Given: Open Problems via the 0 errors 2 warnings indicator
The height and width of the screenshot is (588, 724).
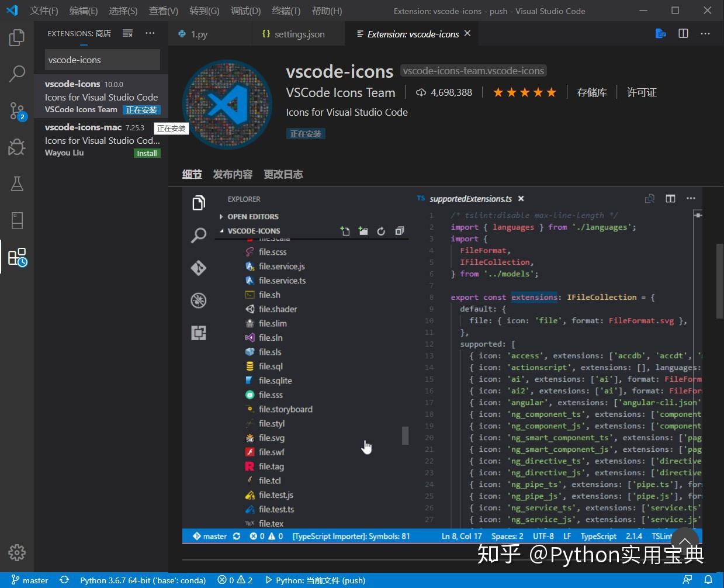Looking at the screenshot, I should pyautogui.click(x=234, y=580).
